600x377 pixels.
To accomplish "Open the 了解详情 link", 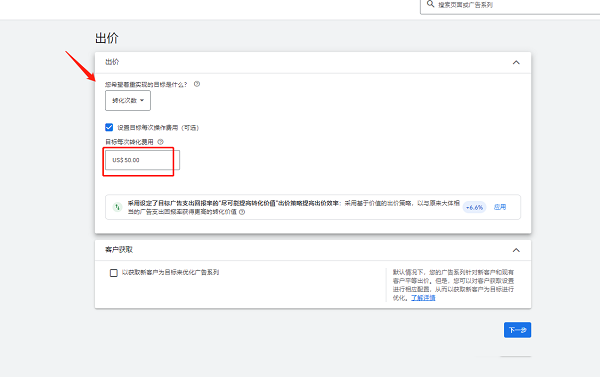I will [x=423, y=298].
